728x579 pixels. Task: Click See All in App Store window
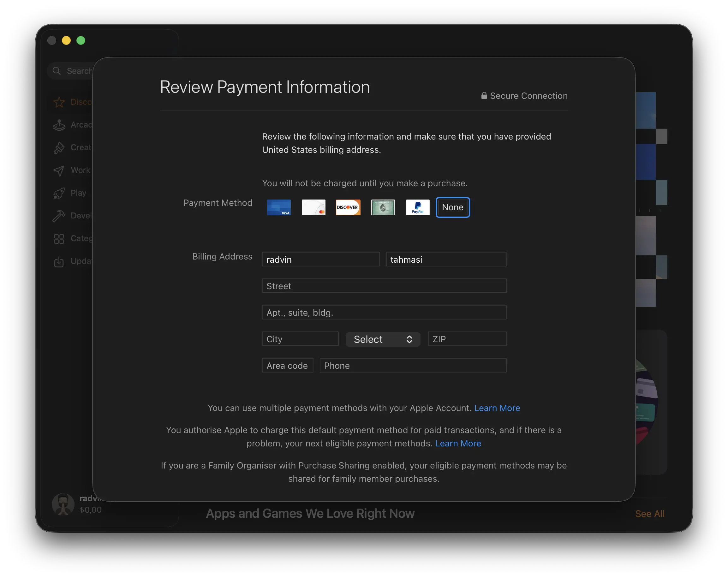650,514
